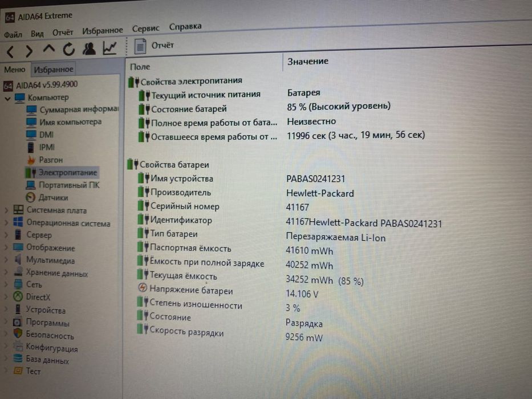Open the Вид menu
The height and width of the screenshot is (399, 532).
pos(37,34)
